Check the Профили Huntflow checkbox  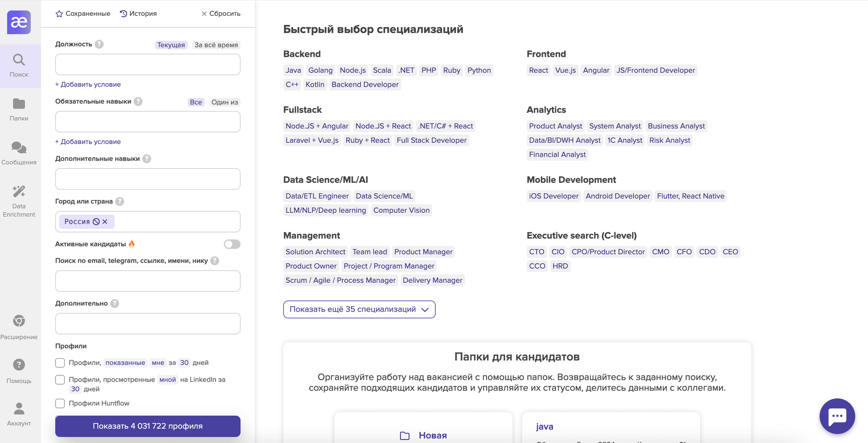[60, 403]
